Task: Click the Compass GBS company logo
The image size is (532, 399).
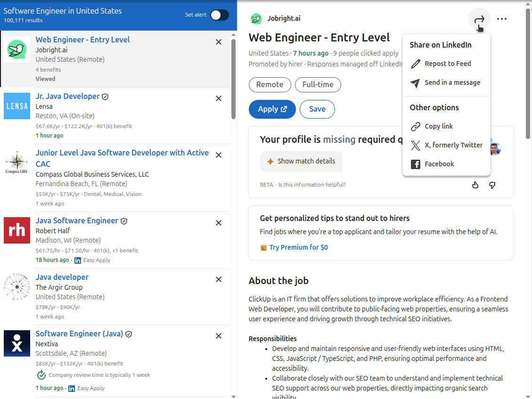Action: coord(17,163)
